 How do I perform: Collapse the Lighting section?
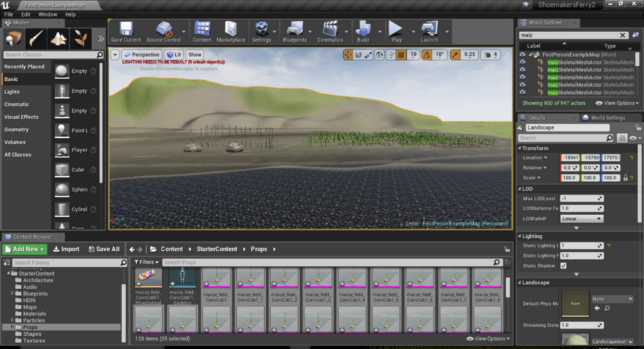pyautogui.click(x=520, y=236)
